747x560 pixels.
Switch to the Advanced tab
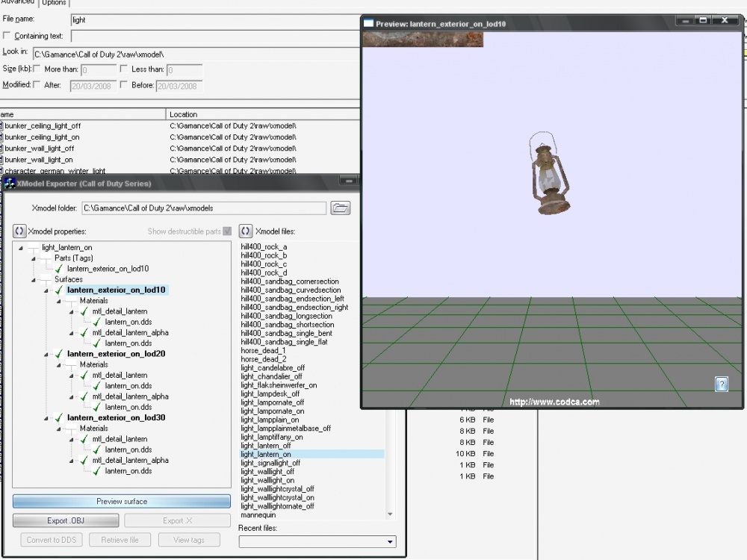coord(17,3)
